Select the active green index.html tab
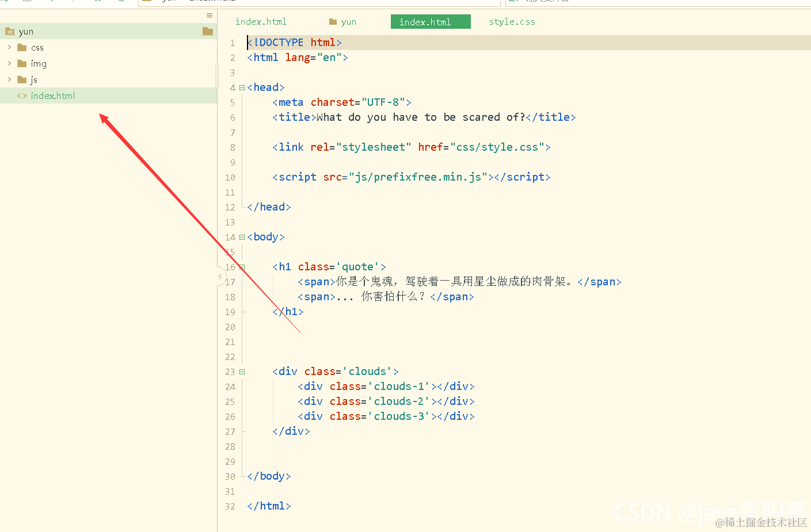The height and width of the screenshot is (532, 811). point(431,22)
